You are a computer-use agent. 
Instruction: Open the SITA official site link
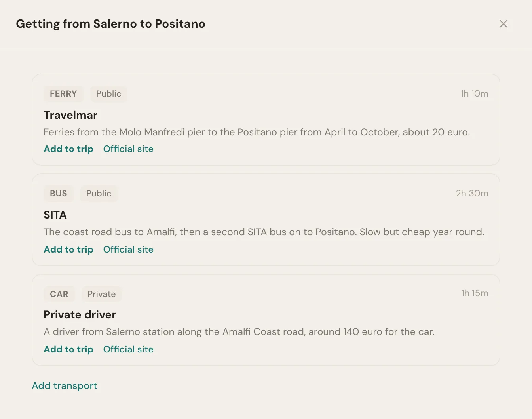pyautogui.click(x=128, y=249)
